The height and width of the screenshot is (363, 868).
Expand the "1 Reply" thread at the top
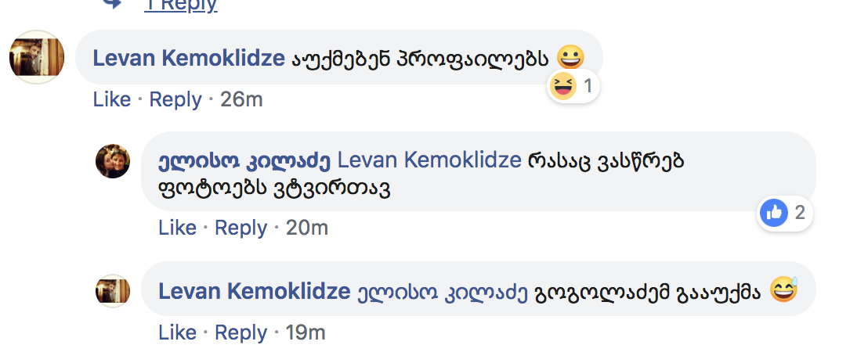pyautogui.click(x=180, y=5)
